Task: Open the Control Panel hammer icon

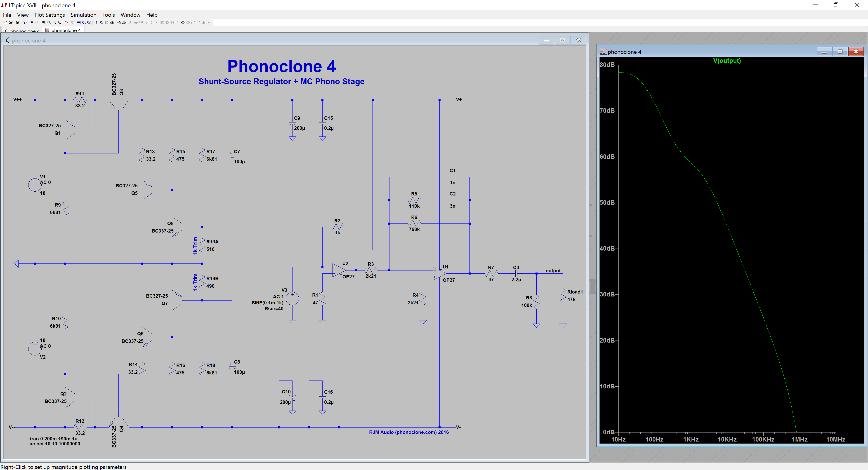Action: coord(25,23)
